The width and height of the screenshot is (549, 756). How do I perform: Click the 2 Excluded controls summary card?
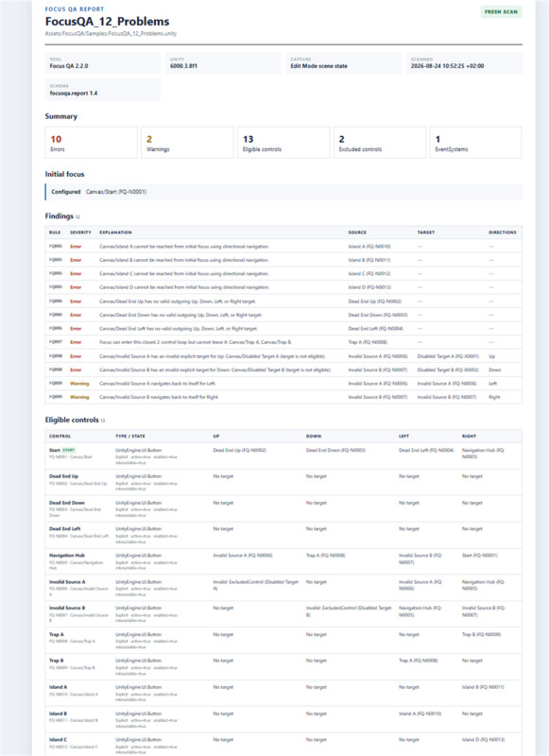click(380, 143)
